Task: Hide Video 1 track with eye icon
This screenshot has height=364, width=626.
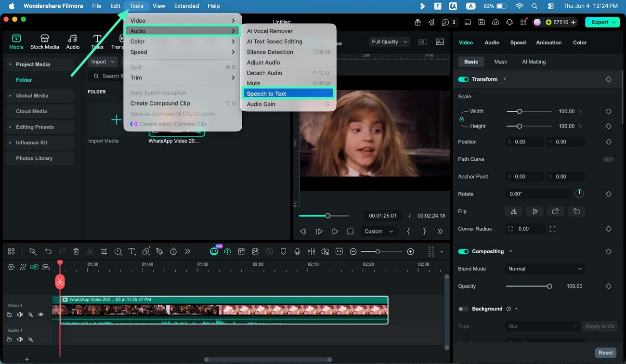Action: pos(41,314)
